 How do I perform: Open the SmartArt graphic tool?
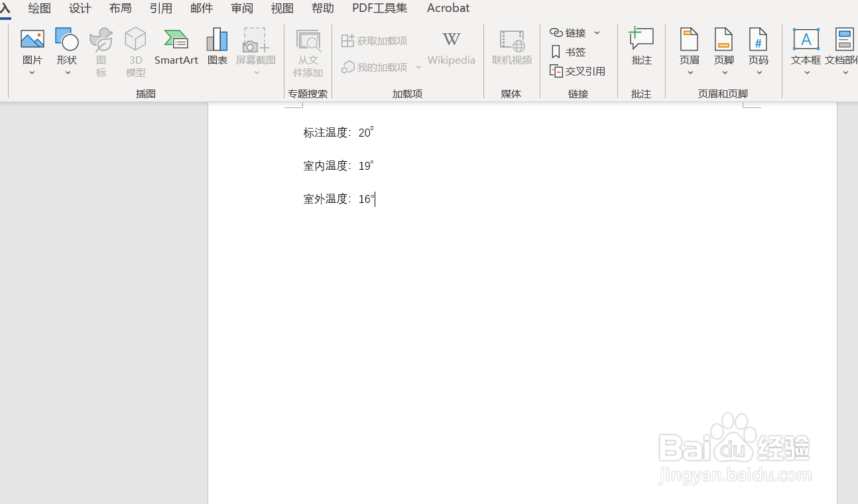tap(176, 46)
